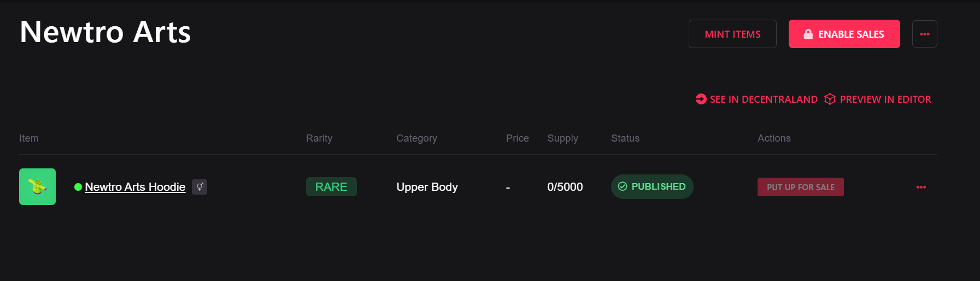Image resolution: width=980 pixels, height=281 pixels.
Task: Click the Rarity column header
Action: tap(319, 138)
